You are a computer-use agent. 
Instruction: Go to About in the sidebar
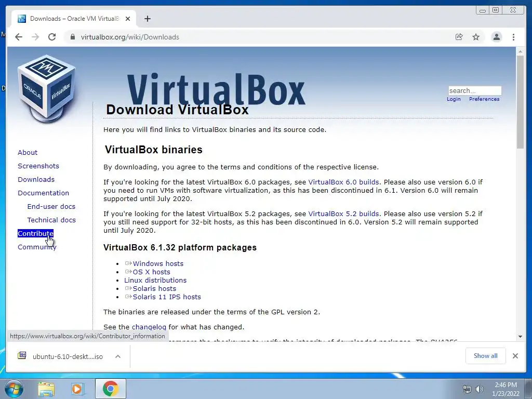click(28, 152)
